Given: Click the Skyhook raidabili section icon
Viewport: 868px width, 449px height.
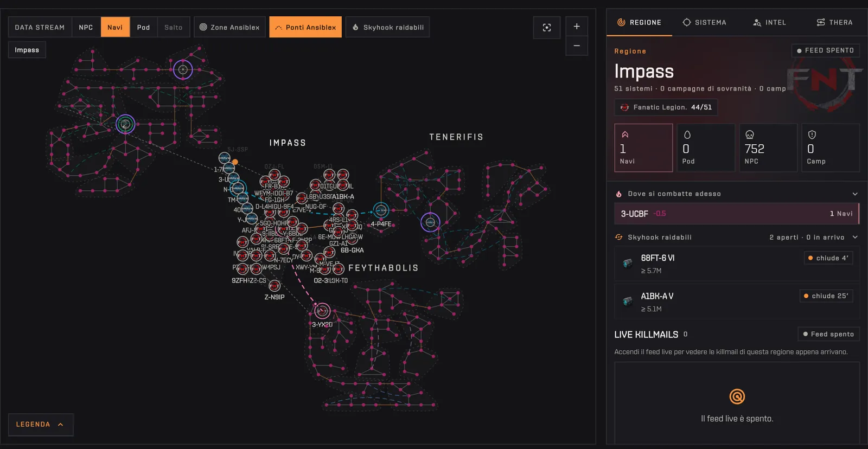Looking at the screenshot, I should (x=619, y=237).
